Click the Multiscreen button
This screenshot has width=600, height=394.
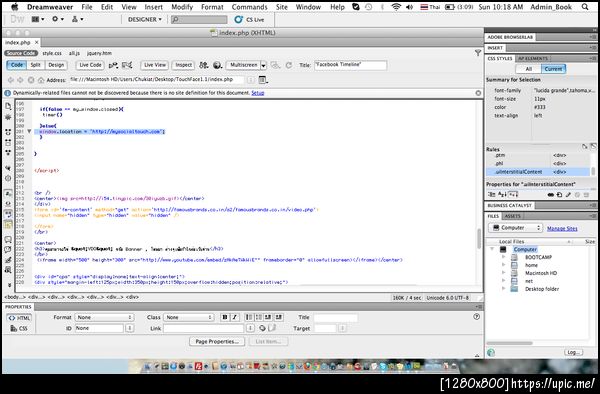[243, 65]
